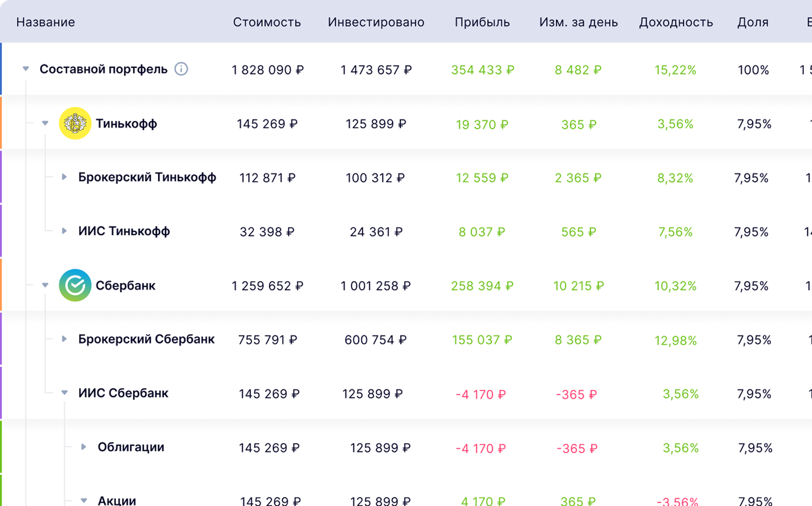Sort by the Доходность column header

(676, 22)
